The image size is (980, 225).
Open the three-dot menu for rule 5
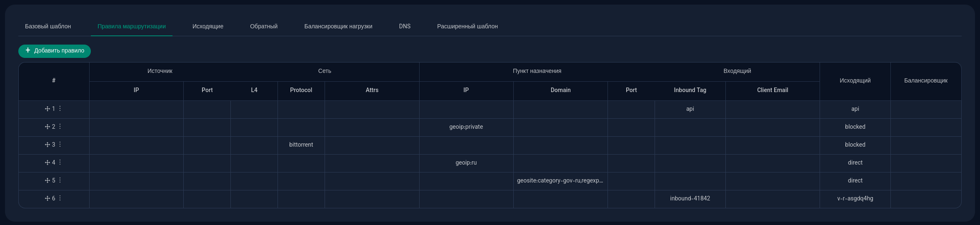(x=60, y=180)
